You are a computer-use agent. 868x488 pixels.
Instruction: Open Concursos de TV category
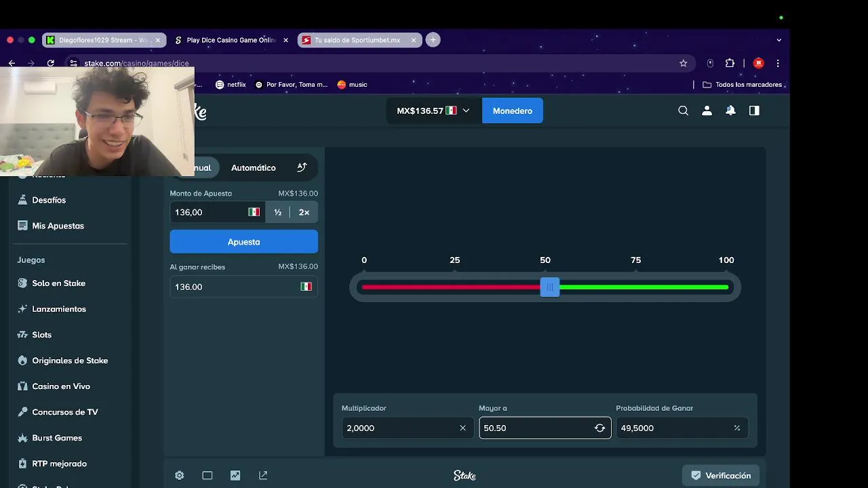(x=65, y=412)
